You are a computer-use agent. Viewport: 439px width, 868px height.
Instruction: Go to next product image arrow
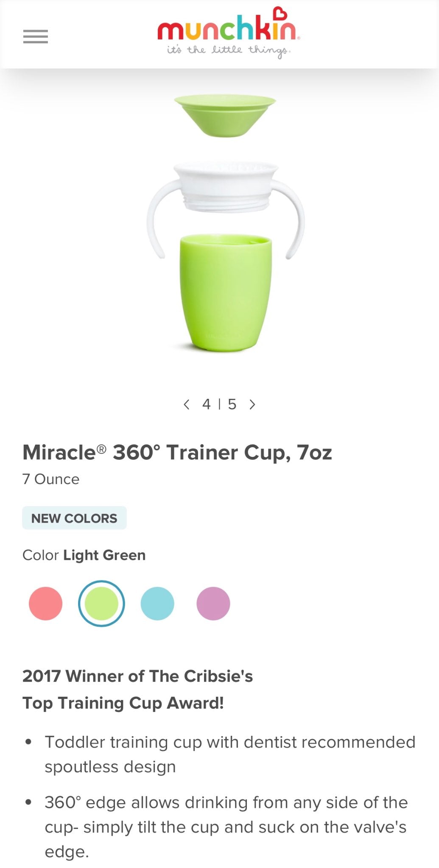[252, 404]
